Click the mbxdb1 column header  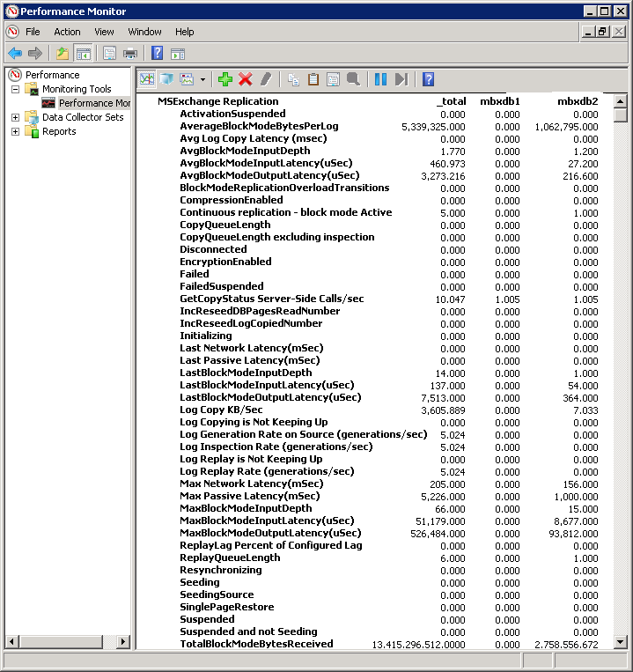pos(500,101)
